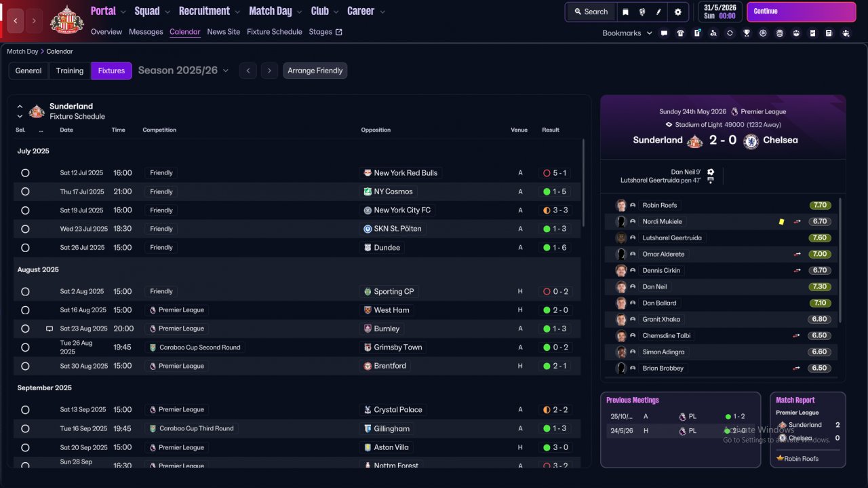The width and height of the screenshot is (868, 488).
Task: Open the Squad dropdown menu
Action: coord(152,11)
